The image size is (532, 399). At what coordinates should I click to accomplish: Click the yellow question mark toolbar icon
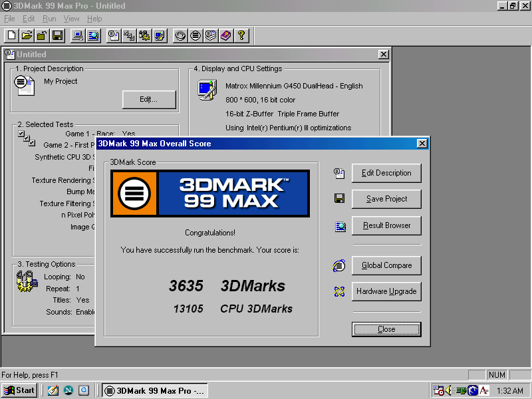(241, 35)
